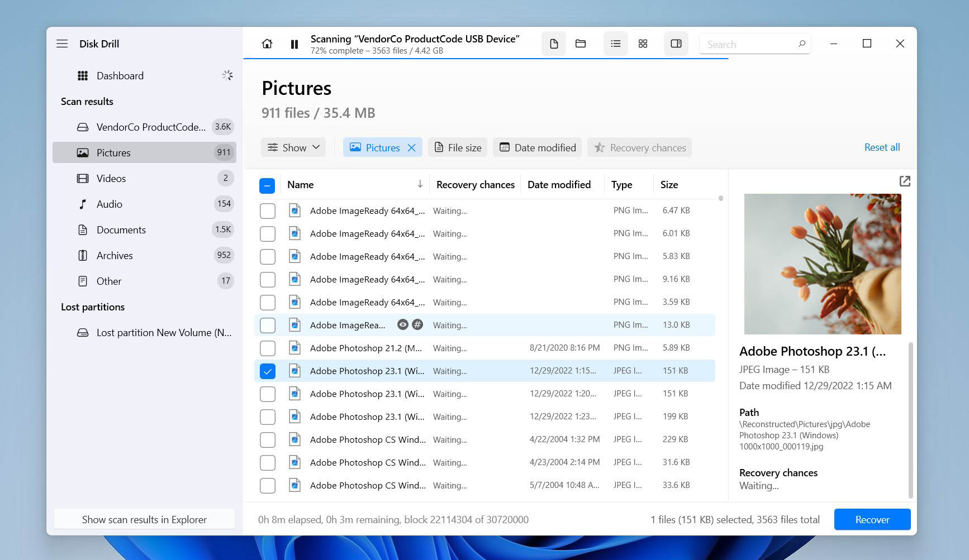Pause the scanning process
Screen dimensions: 969x560
point(294,44)
